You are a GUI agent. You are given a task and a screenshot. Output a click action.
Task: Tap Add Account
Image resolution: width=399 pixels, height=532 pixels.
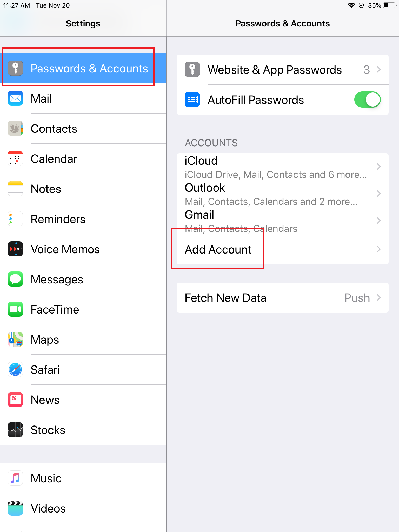283,249
